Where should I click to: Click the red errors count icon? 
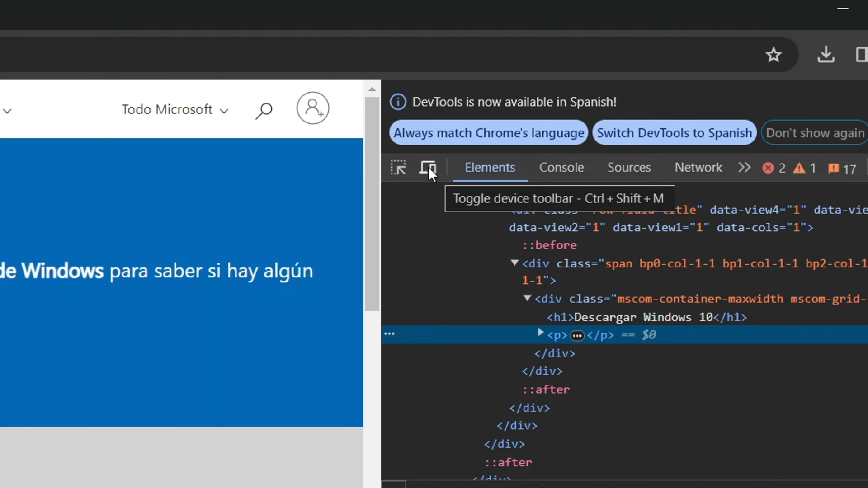(x=768, y=169)
